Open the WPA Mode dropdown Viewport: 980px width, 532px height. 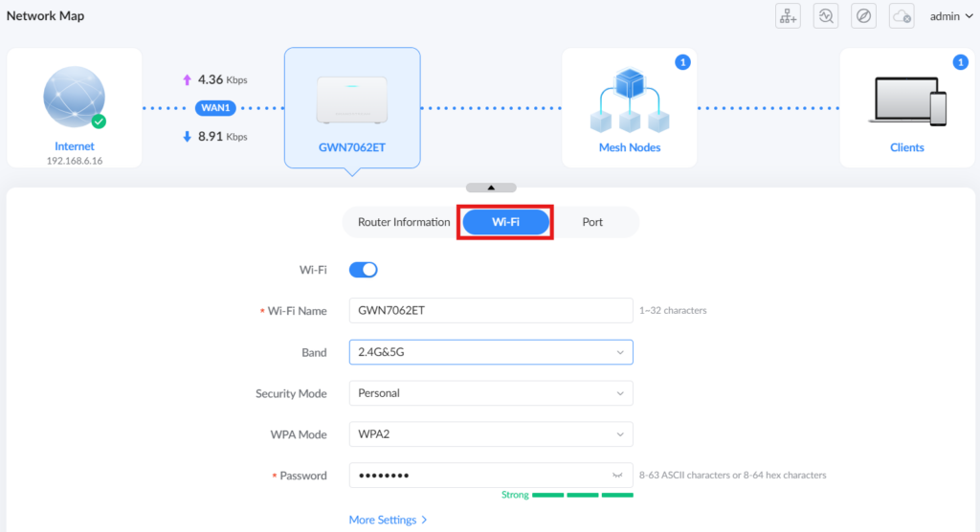(491, 434)
